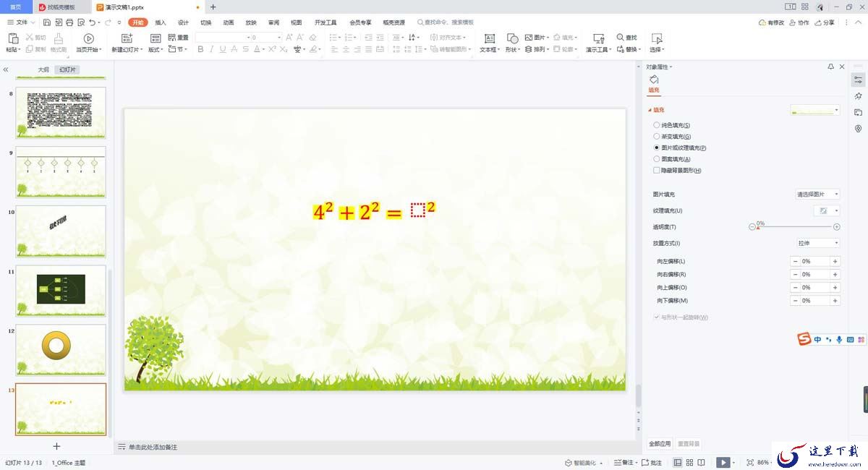Click the 当页开始 play-from-current-slide icon

(x=88, y=38)
